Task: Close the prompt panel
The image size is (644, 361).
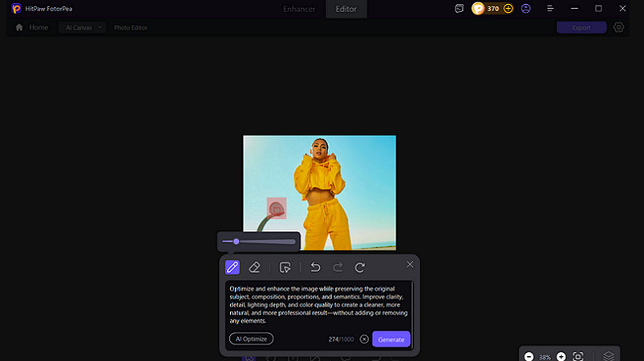Action: (x=410, y=265)
